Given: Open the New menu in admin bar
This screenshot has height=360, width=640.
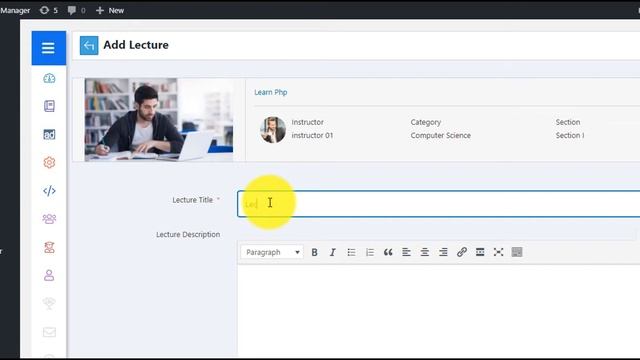Looking at the screenshot, I should click(110, 10).
